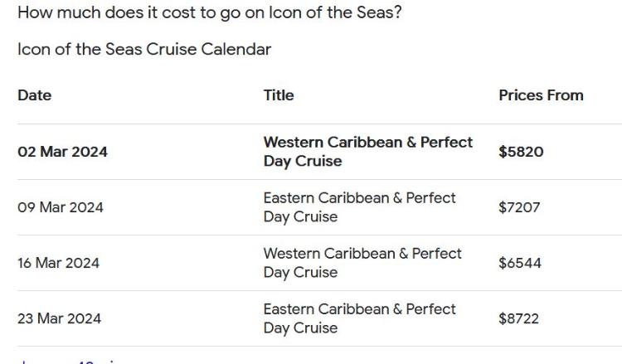
Task: Select the 16 Mar 2024 date cell
Action: (58, 263)
